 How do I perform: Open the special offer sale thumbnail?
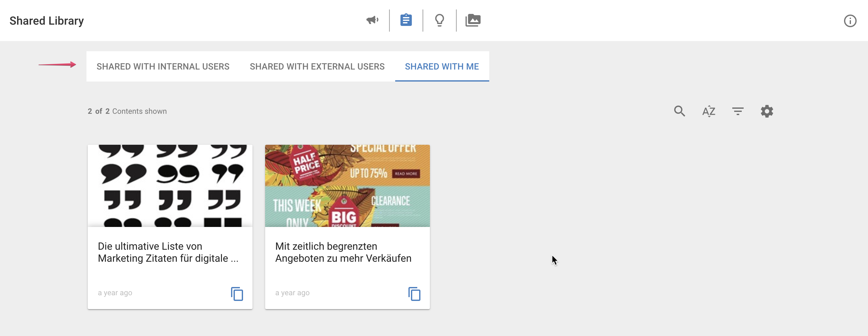pyautogui.click(x=347, y=186)
